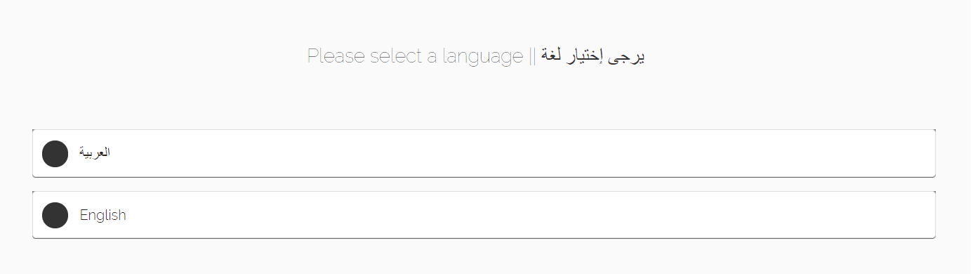Select the English radio button circle

pos(55,215)
